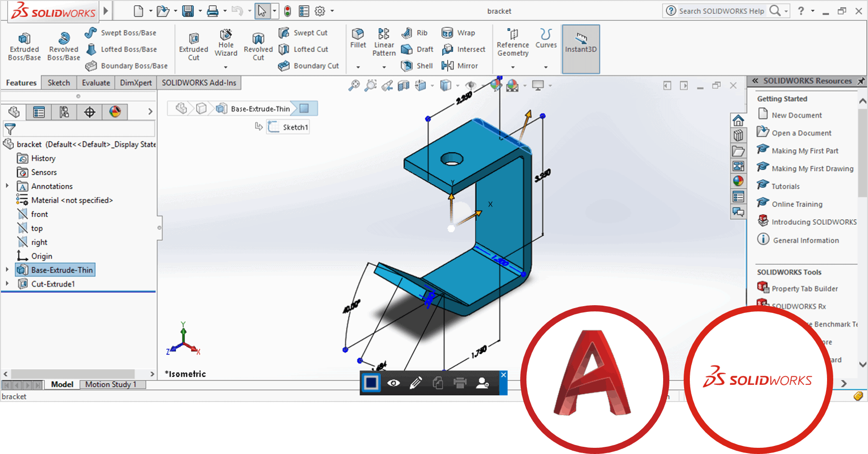Open the DisplayManager panel tab
The height and width of the screenshot is (454, 868).
(115, 112)
